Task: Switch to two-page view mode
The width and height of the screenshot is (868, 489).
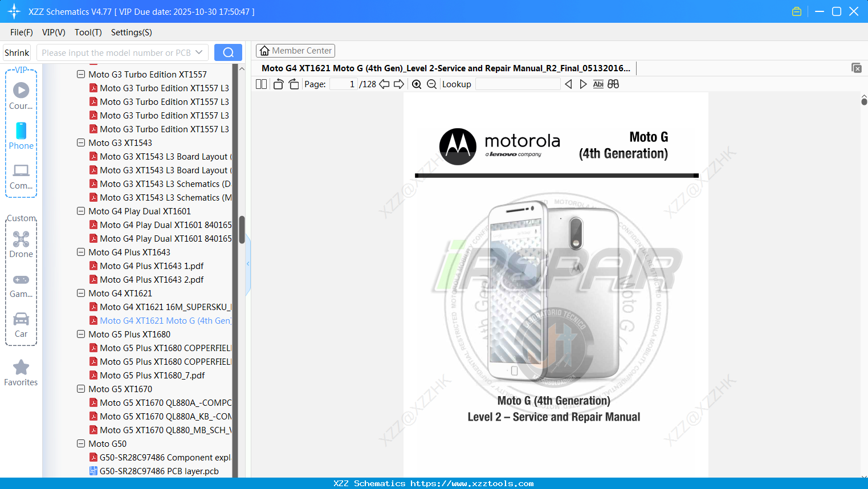Action: [x=260, y=83]
